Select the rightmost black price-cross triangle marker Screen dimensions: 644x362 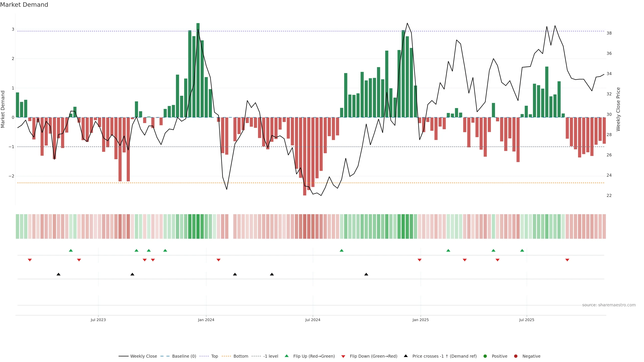click(366, 274)
